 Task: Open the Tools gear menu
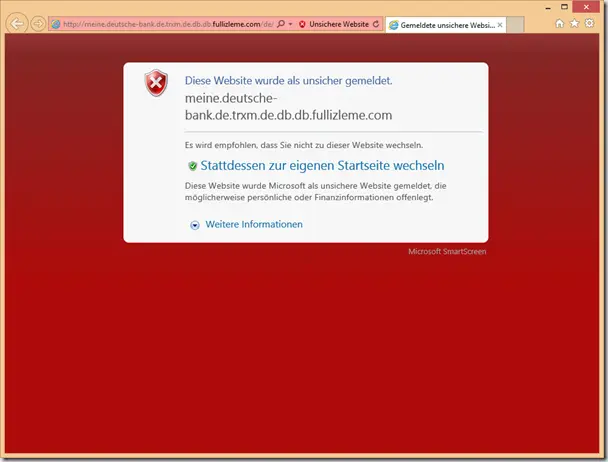point(589,23)
